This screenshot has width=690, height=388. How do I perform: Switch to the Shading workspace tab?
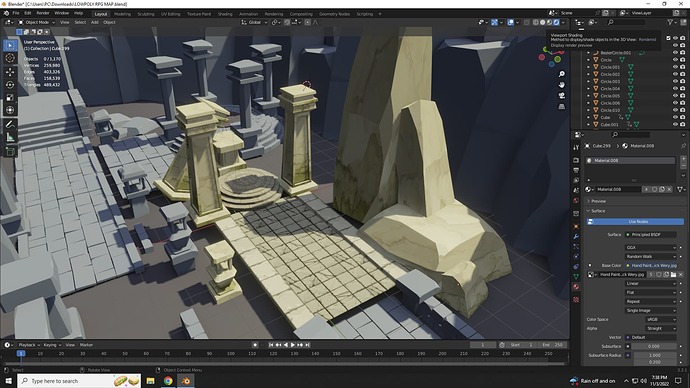pos(225,14)
